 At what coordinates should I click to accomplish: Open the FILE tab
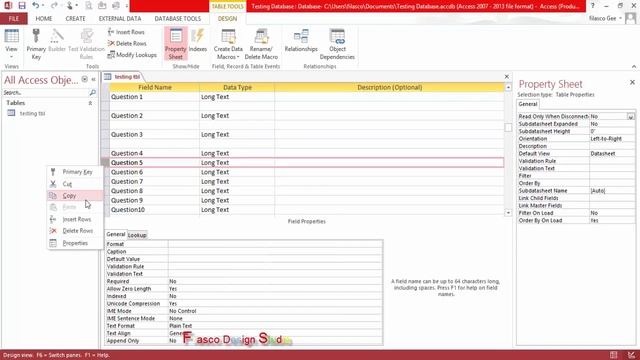point(14,18)
